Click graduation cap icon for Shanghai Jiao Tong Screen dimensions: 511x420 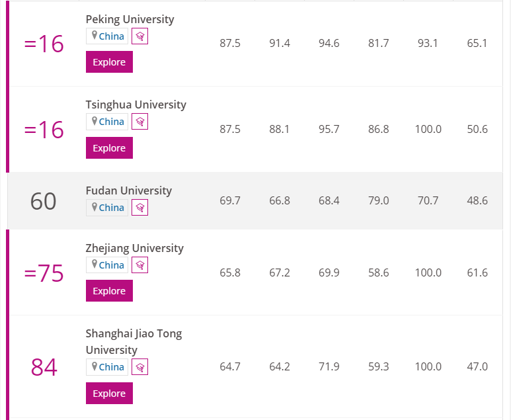pos(139,367)
